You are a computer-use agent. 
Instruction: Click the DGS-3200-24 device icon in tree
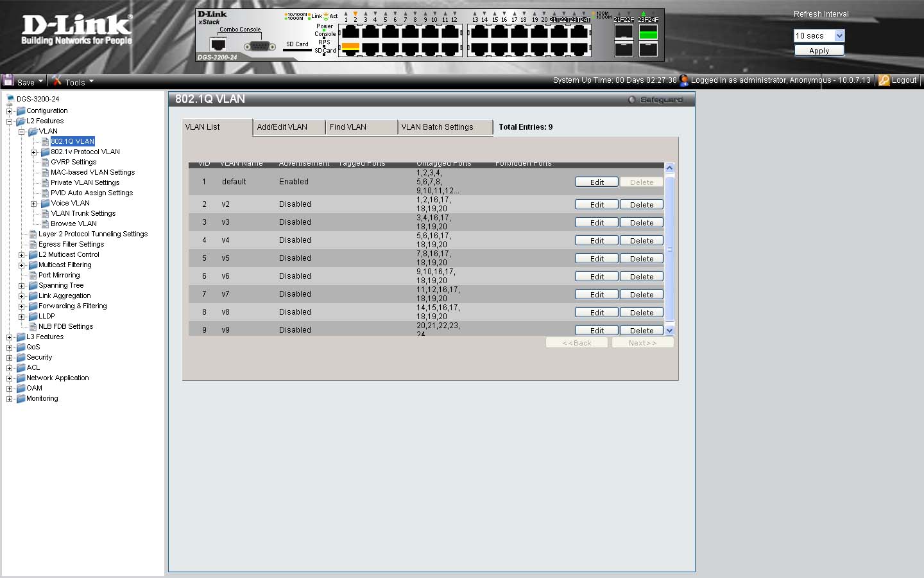click(10, 99)
